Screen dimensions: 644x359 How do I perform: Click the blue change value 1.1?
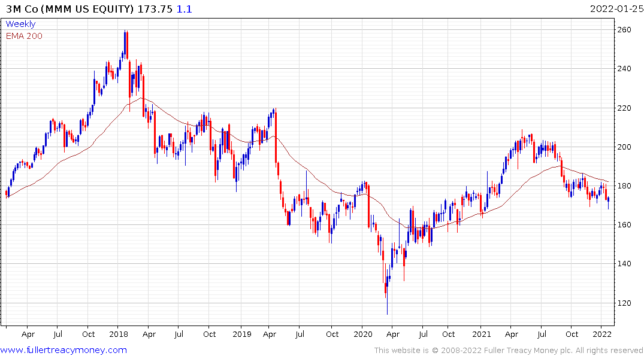185,9
